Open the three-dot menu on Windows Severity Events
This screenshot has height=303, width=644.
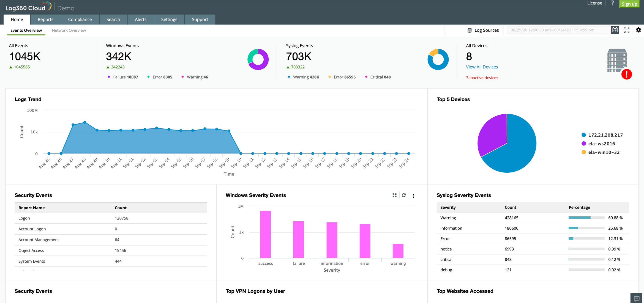pos(413,195)
